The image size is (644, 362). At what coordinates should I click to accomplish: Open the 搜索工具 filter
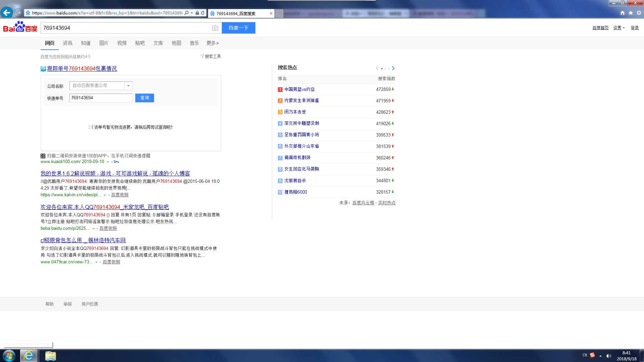pos(211,56)
